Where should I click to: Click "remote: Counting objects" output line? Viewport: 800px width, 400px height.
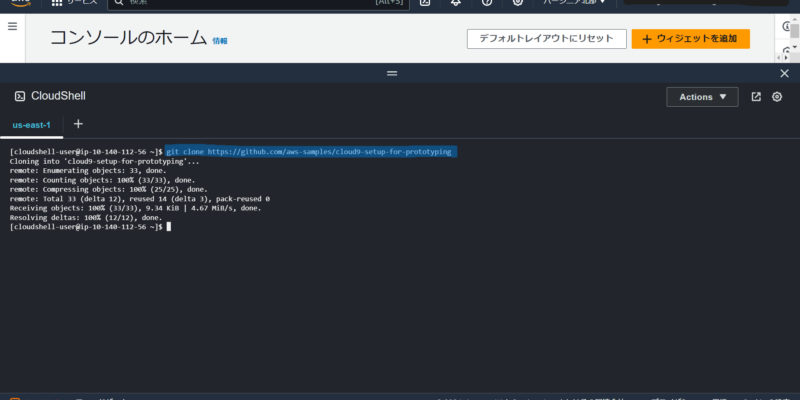103,180
